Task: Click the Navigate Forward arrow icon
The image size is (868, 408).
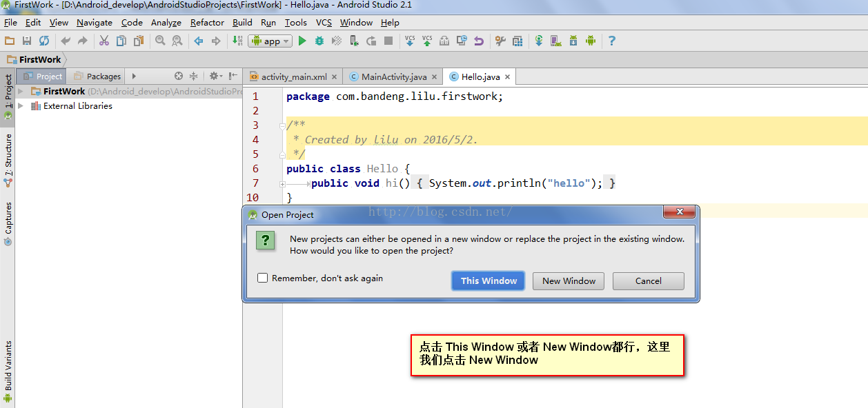Action: click(216, 41)
